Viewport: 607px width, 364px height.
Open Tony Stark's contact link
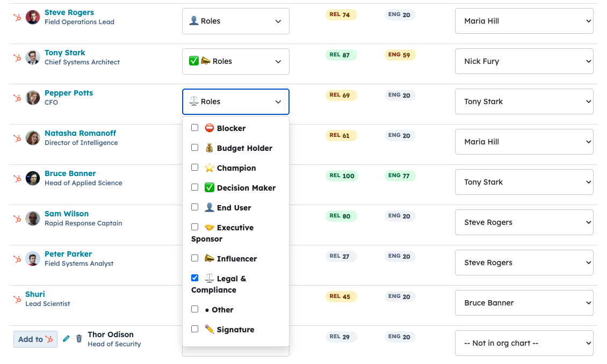pyautogui.click(x=64, y=53)
